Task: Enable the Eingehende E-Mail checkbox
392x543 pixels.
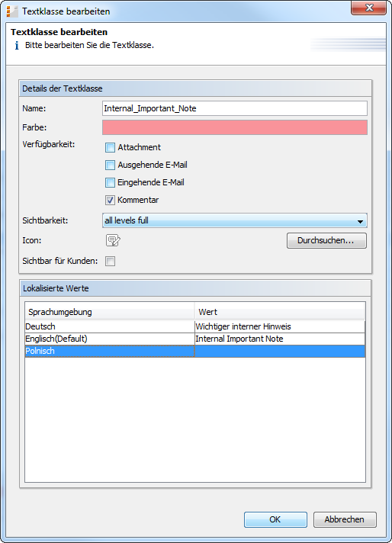Action: [x=110, y=182]
